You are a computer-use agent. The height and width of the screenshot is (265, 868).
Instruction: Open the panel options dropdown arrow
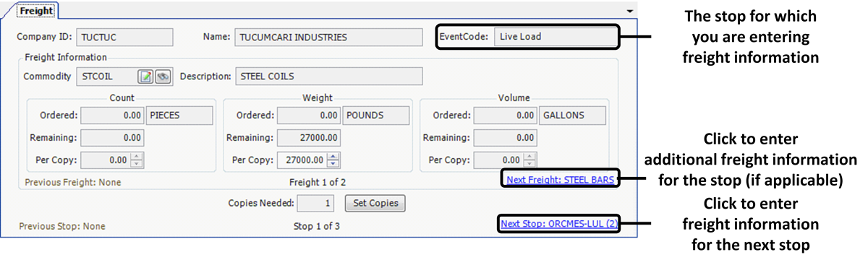point(630,12)
